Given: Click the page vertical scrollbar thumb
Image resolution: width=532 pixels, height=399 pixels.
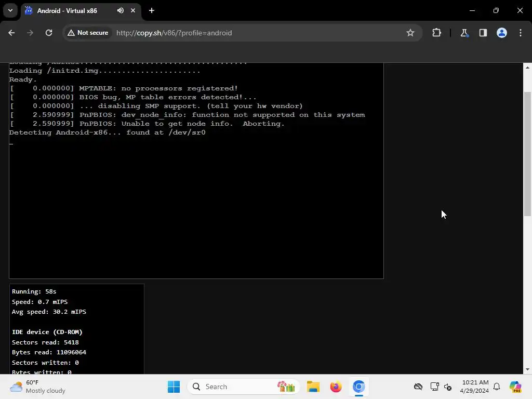Looking at the screenshot, I should (527, 154).
